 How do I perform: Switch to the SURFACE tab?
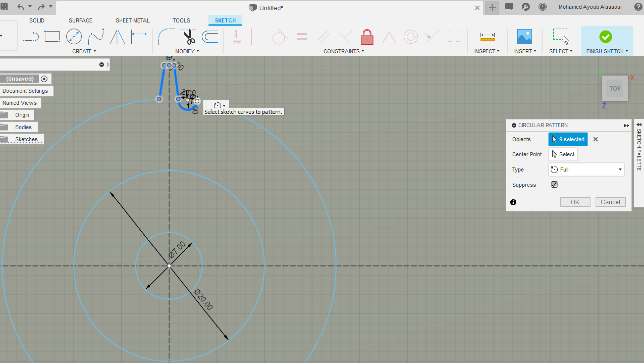pos(80,20)
